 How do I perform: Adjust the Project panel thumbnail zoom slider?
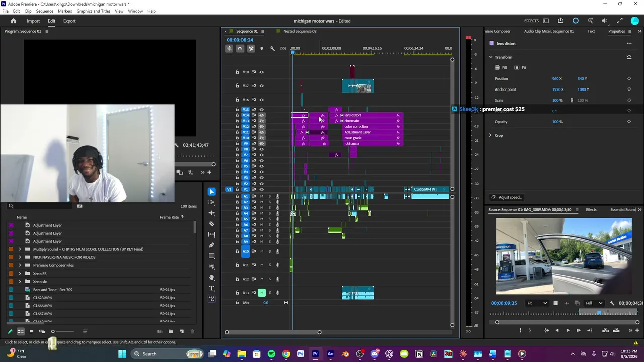coord(53,331)
